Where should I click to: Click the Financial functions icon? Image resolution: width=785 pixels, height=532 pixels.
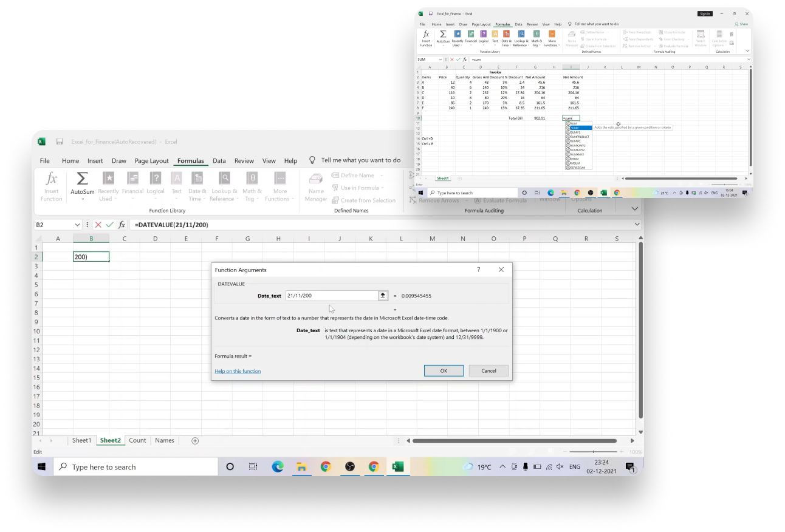[132, 178]
